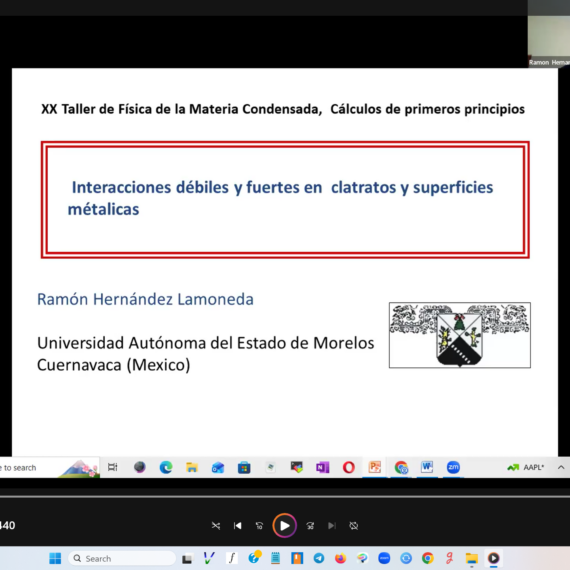Open Outlook in the recorded taskbar
Screen dimensions: 570x570
pos(218,467)
